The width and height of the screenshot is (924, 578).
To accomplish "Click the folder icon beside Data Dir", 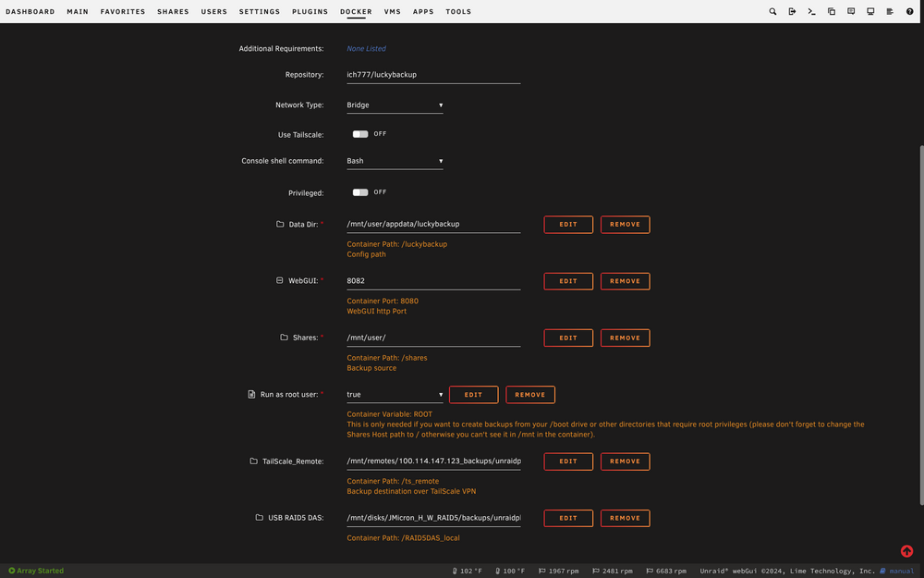I will [x=280, y=224].
